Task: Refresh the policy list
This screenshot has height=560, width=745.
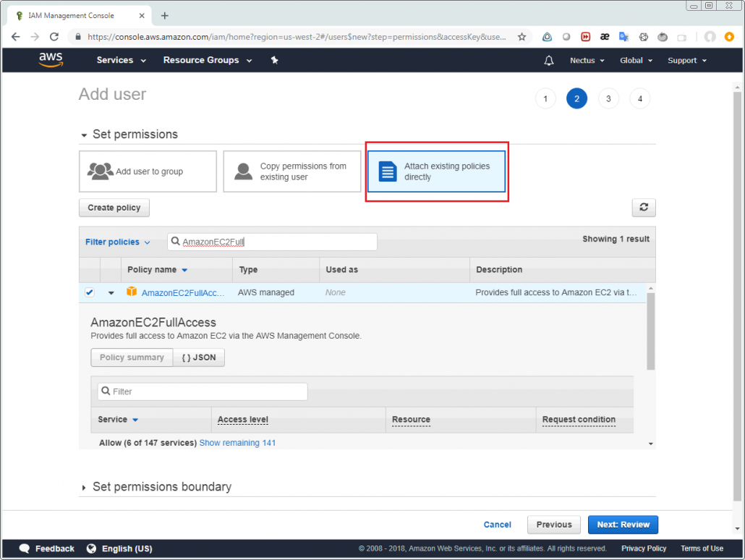Action: click(x=644, y=208)
